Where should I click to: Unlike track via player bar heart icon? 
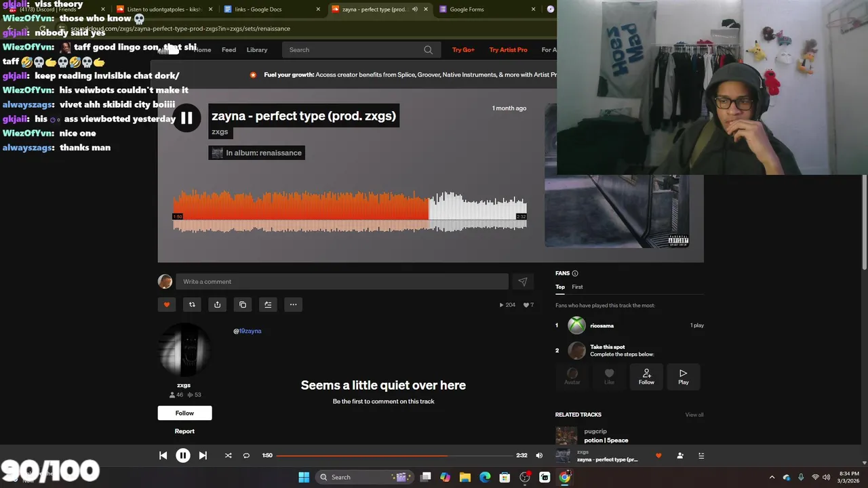point(658,455)
